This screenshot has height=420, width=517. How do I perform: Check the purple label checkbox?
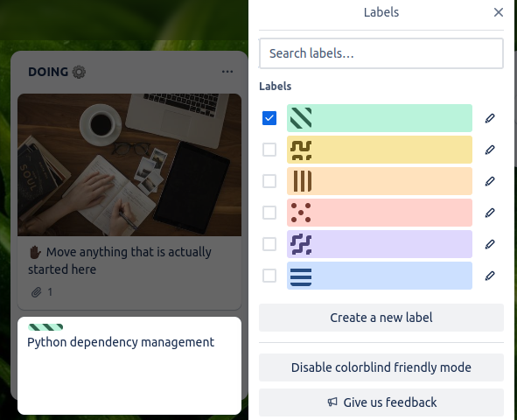[x=269, y=244]
